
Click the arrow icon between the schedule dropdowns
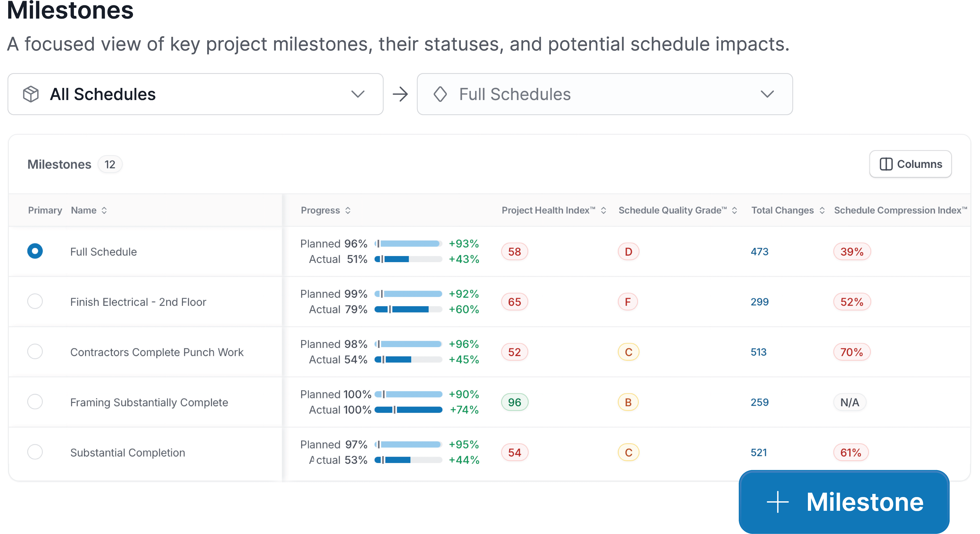pos(400,94)
